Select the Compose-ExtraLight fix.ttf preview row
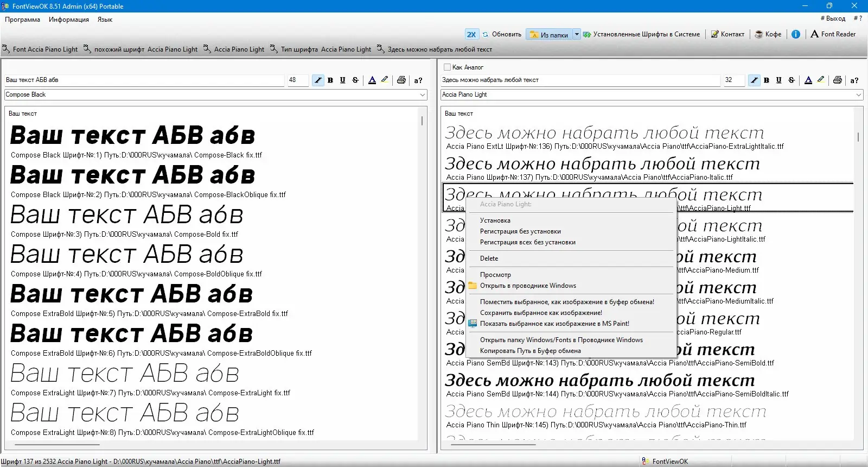 (212, 378)
